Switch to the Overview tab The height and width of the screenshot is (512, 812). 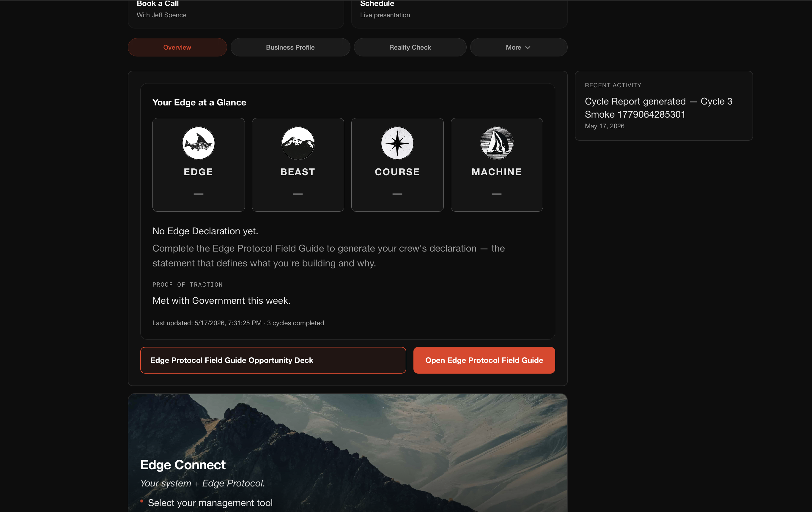(x=177, y=47)
